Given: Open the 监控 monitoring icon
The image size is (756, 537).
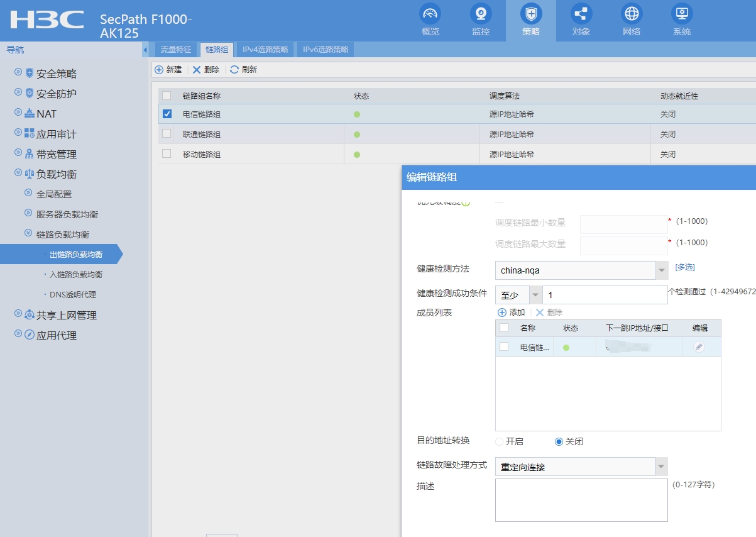Looking at the screenshot, I should click(x=480, y=14).
